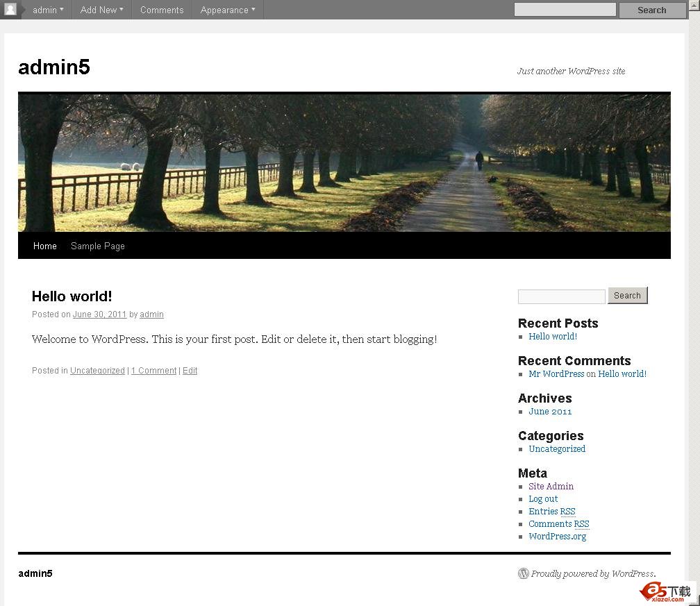Open the admin dropdown menu
Screen dimensions: 700x606
pyautogui.click(x=48, y=10)
